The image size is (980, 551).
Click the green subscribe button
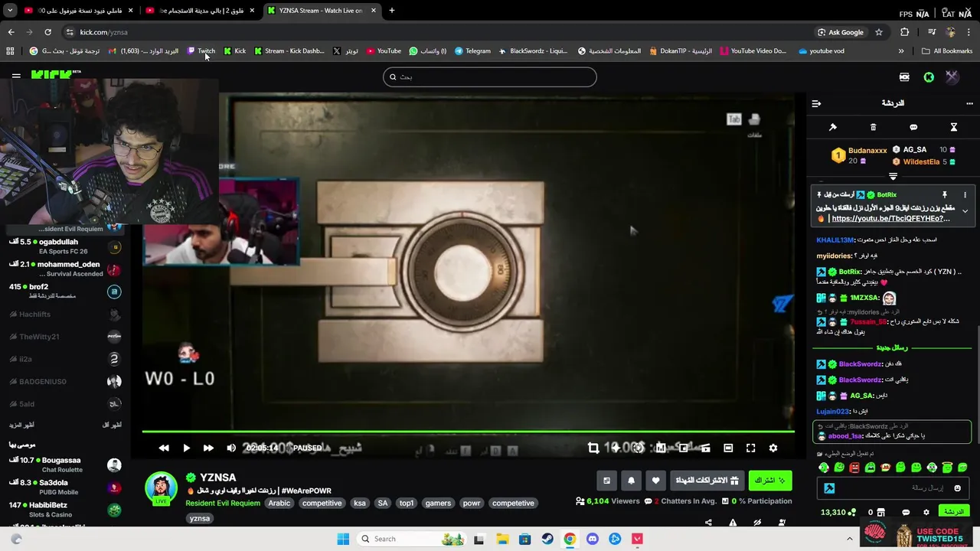(770, 481)
